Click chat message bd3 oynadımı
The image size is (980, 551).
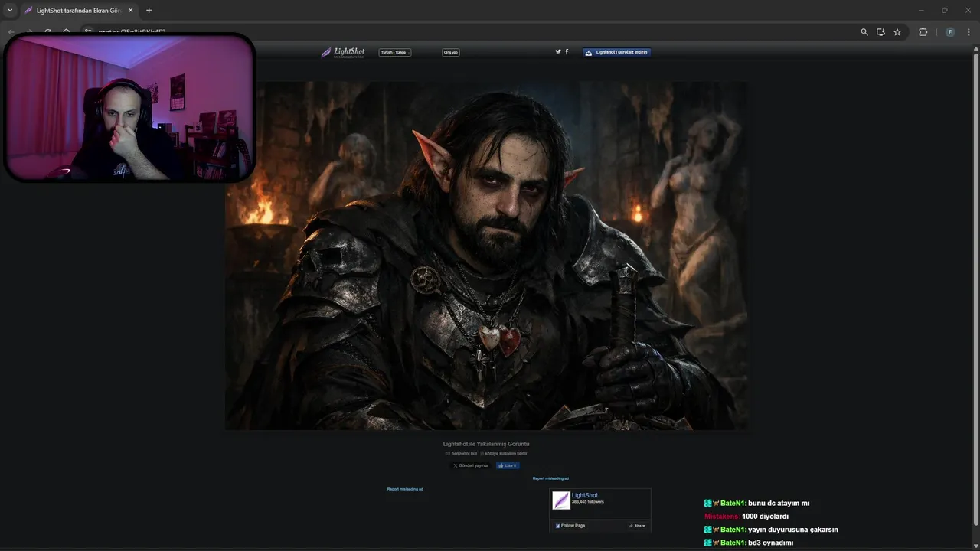(x=770, y=543)
